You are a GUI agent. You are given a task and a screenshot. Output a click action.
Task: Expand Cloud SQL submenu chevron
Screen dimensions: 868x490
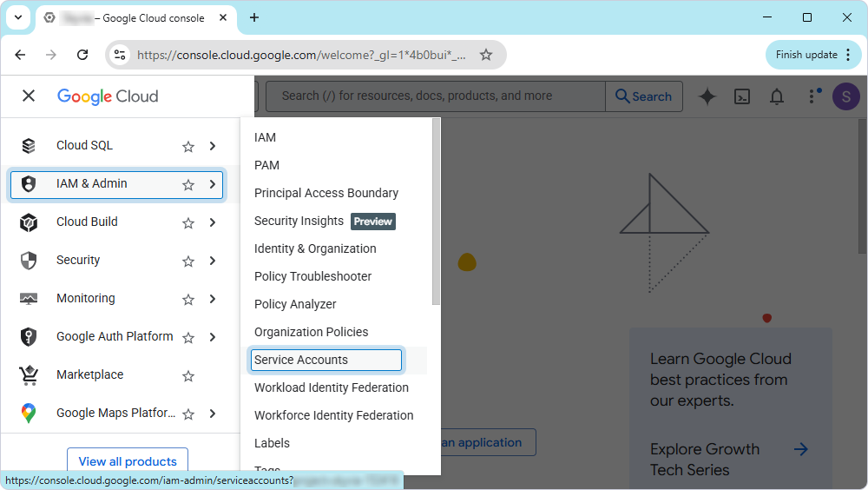click(213, 146)
